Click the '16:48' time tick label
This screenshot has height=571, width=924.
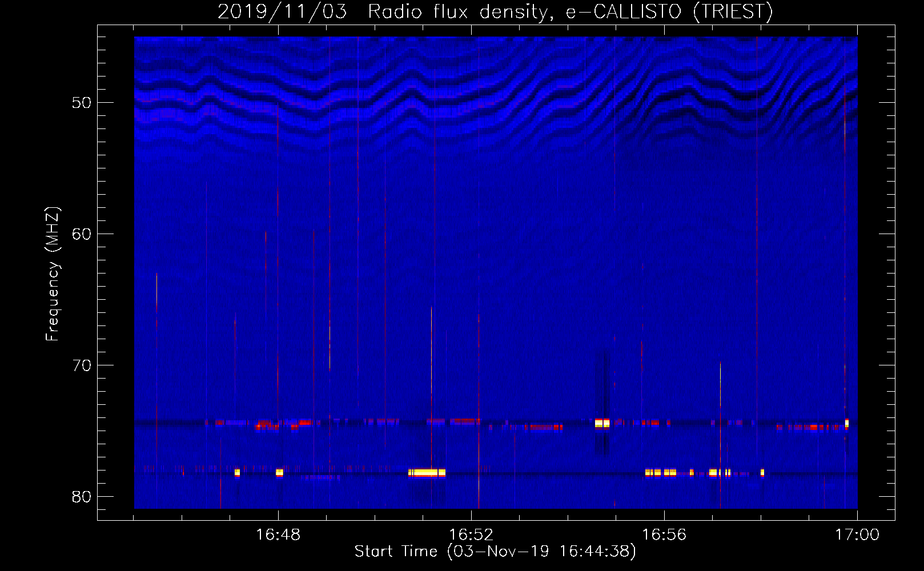point(278,535)
